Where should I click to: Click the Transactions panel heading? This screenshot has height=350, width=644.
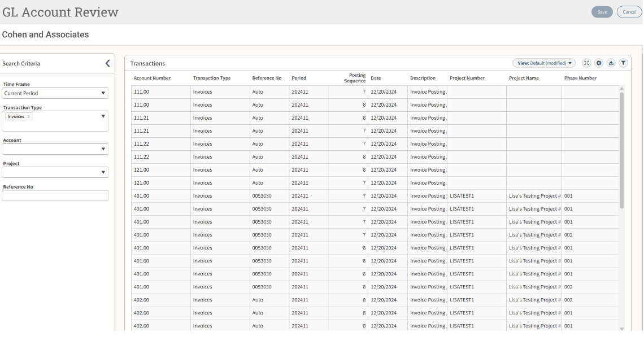pyautogui.click(x=147, y=64)
